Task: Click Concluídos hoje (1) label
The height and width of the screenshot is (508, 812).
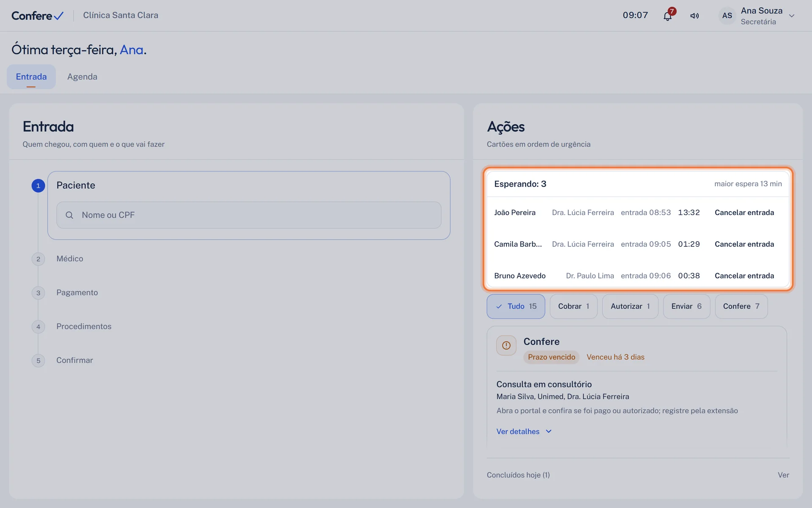Action: tap(518, 475)
